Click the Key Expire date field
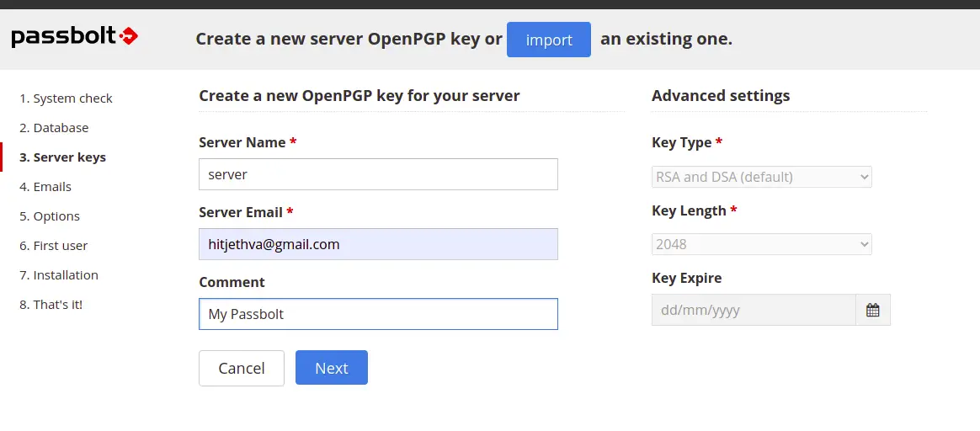The width and height of the screenshot is (980, 431). pyautogui.click(x=754, y=310)
